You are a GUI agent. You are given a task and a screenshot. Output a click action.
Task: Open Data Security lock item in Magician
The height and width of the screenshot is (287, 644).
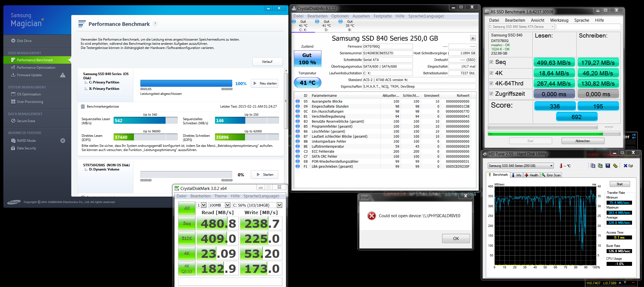tap(24, 148)
